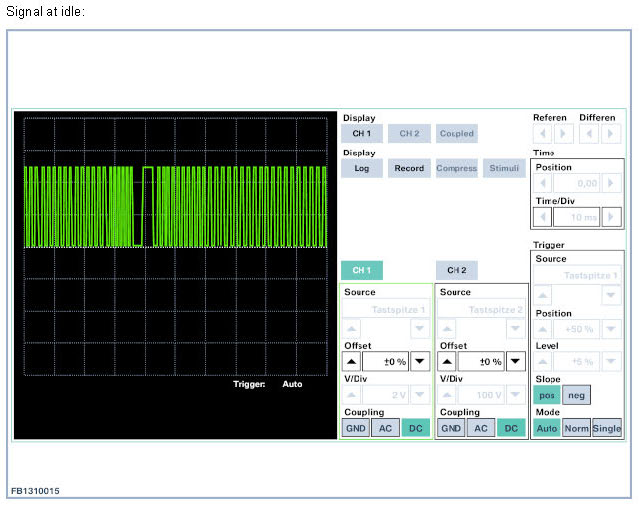
Task: Decrease CH 1 offset with down arrow
Action: (x=420, y=362)
